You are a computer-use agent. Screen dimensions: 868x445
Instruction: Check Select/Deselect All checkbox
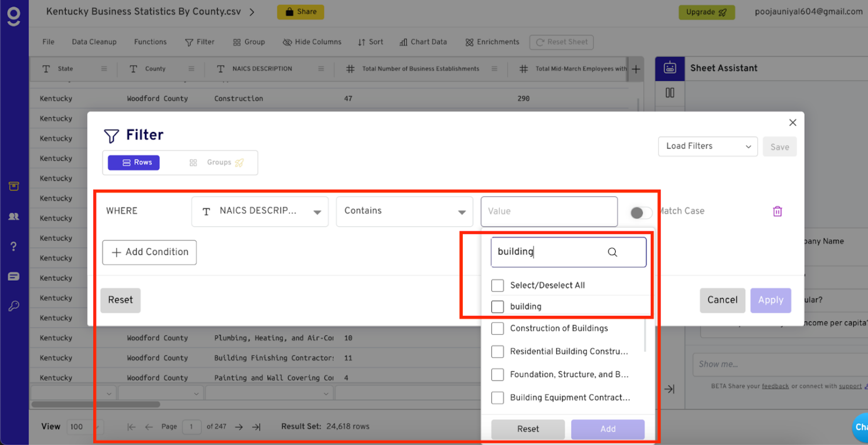(x=497, y=286)
